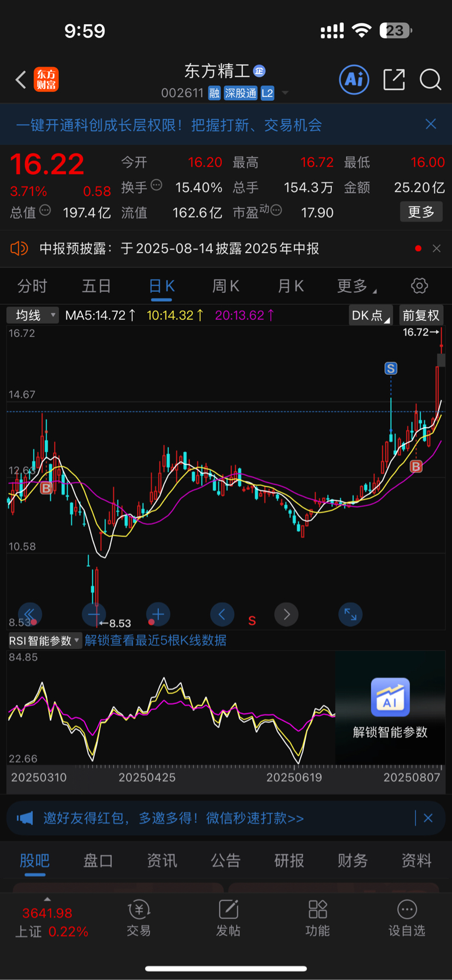Switch to 周K chart tab
The height and width of the screenshot is (980, 452).
[x=226, y=287]
